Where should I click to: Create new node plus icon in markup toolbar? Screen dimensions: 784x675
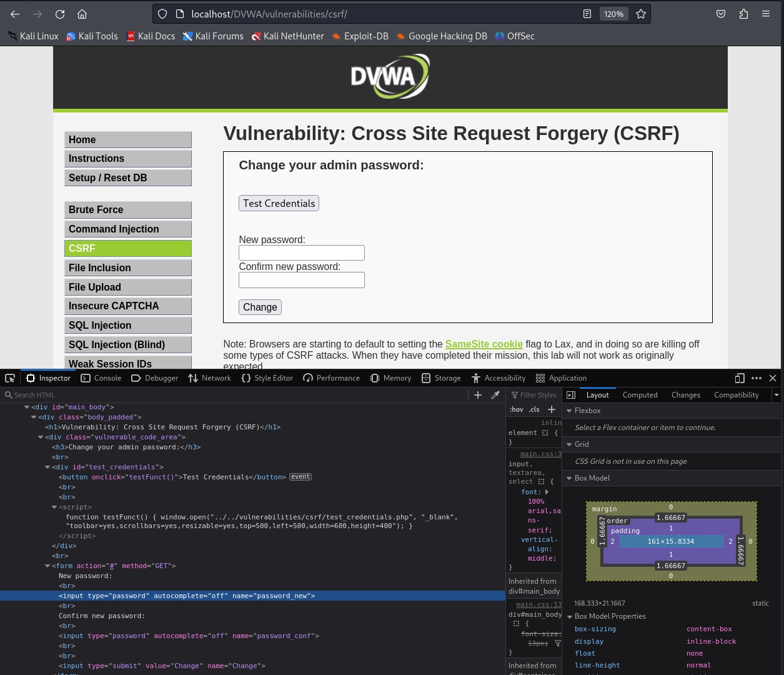[478, 395]
